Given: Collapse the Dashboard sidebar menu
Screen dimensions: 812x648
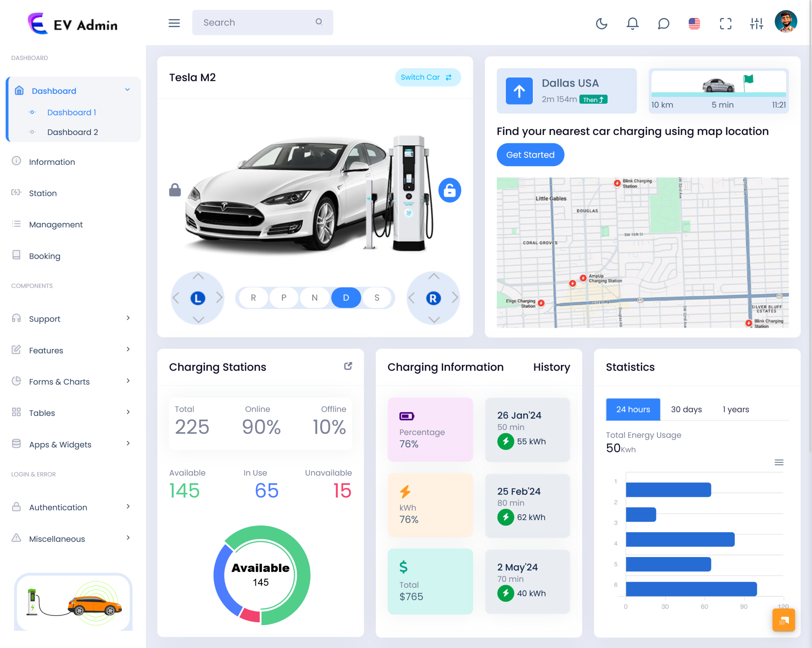Looking at the screenshot, I should coord(127,90).
